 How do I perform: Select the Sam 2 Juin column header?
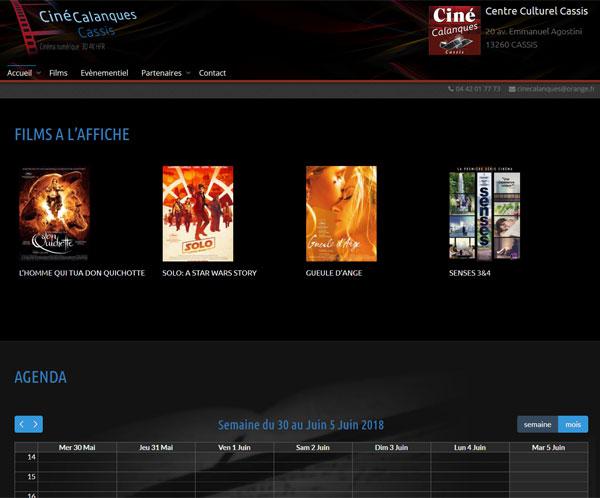tap(313, 447)
